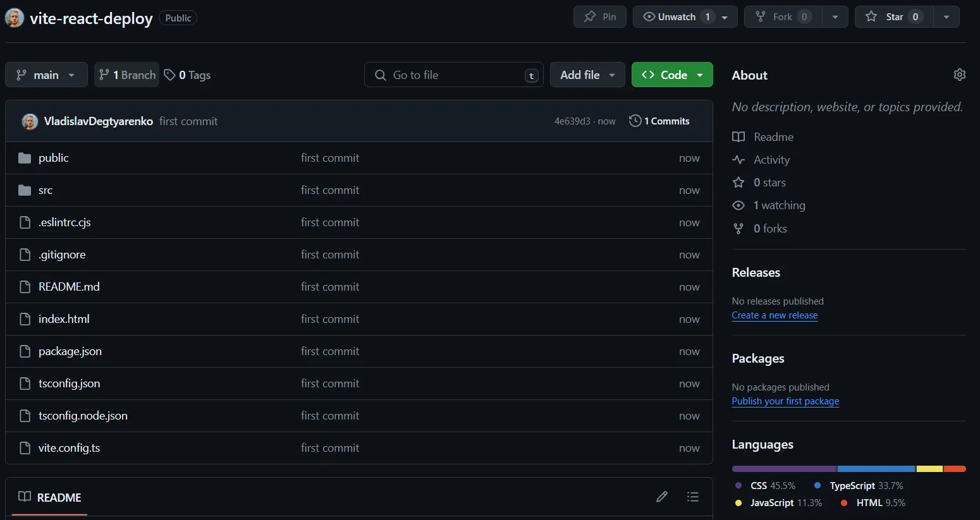Image resolution: width=980 pixels, height=520 pixels.
Task: Click the file icon beside package.json
Action: click(x=25, y=351)
